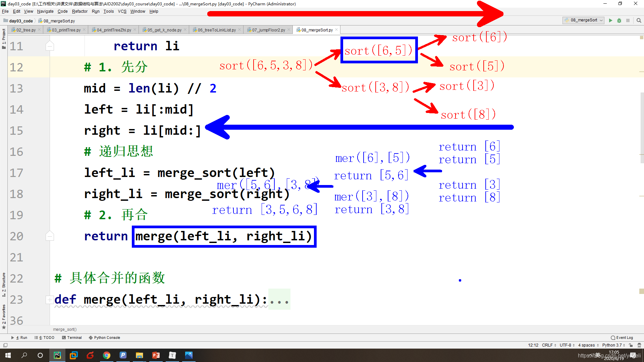Open the Help menu
Viewport: 644px width, 362px height.
(154, 11)
